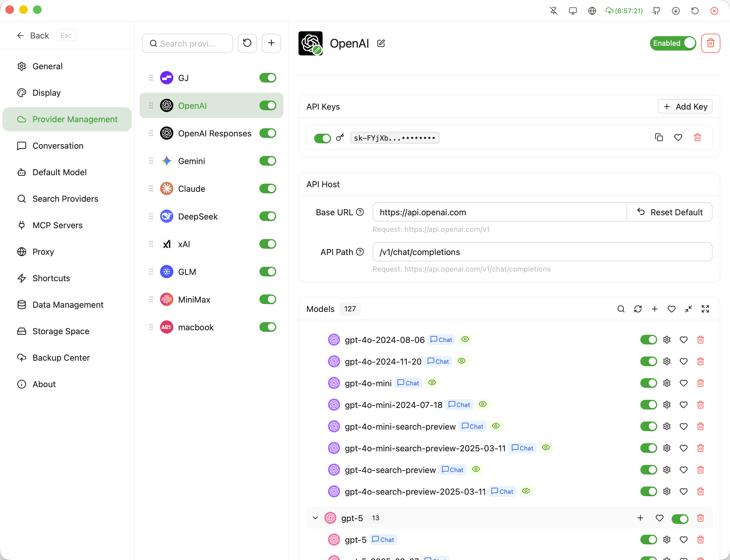Screen dimensions: 730x560
Task: Click the plus icon in Models header
Action: (x=654, y=309)
